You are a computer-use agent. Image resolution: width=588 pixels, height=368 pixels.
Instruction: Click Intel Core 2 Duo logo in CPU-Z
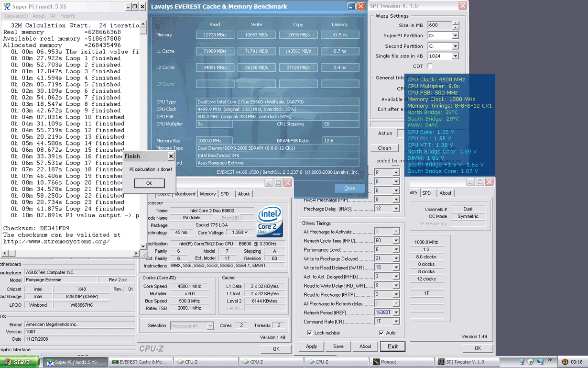point(270,222)
